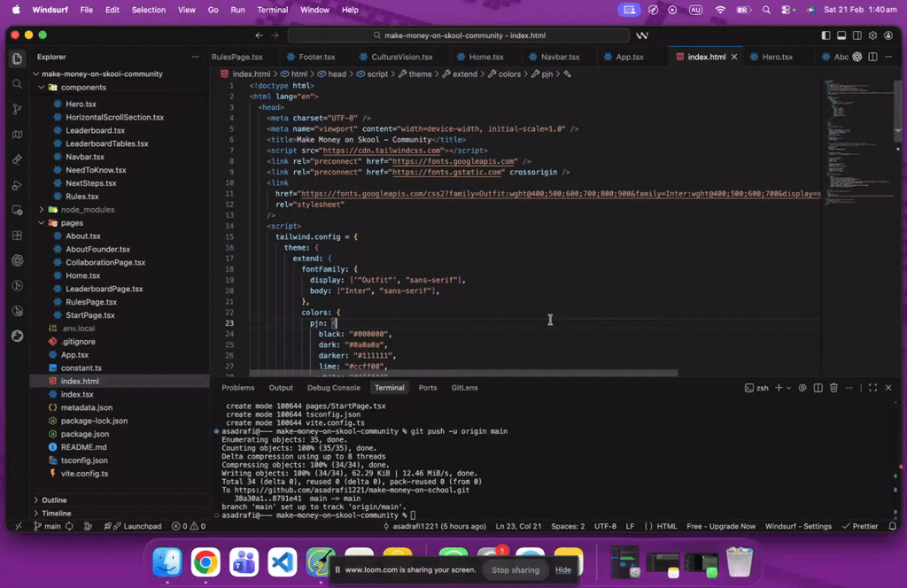The width and height of the screenshot is (907, 588).
Task: Open Spotlight search in the menu bar
Action: [766, 10]
